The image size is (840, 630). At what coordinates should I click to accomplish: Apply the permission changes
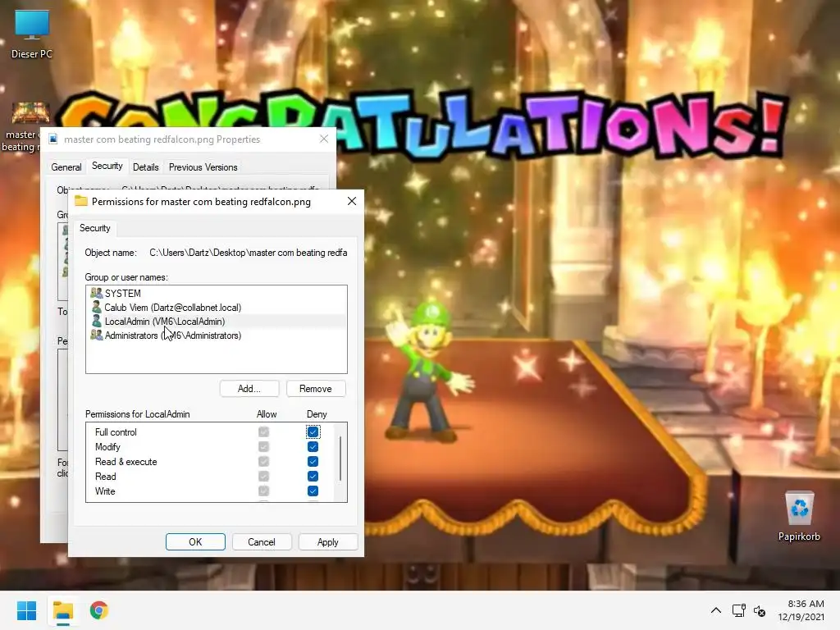pyautogui.click(x=327, y=541)
